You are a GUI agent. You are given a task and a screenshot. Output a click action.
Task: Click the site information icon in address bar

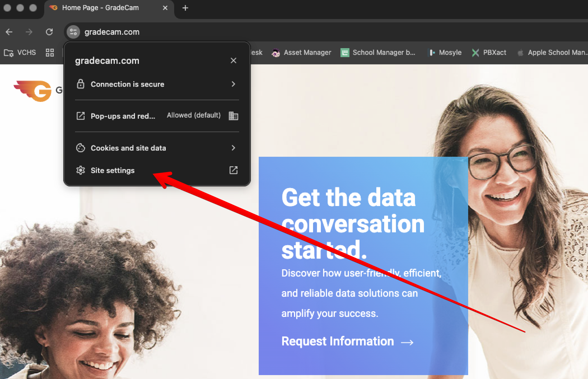(x=73, y=32)
